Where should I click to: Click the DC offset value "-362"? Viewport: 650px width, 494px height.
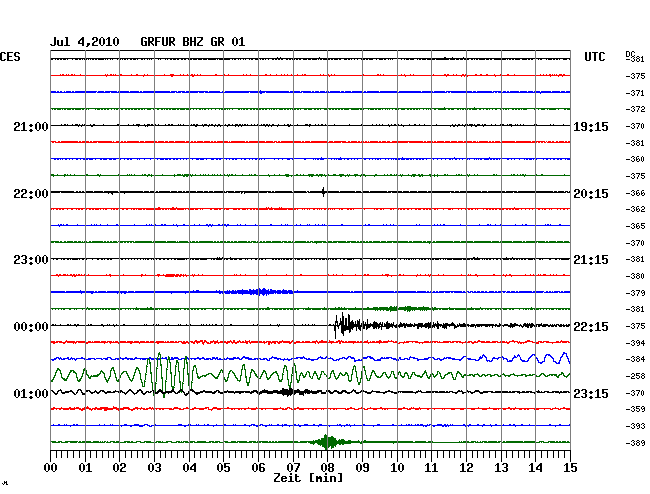point(635,209)
